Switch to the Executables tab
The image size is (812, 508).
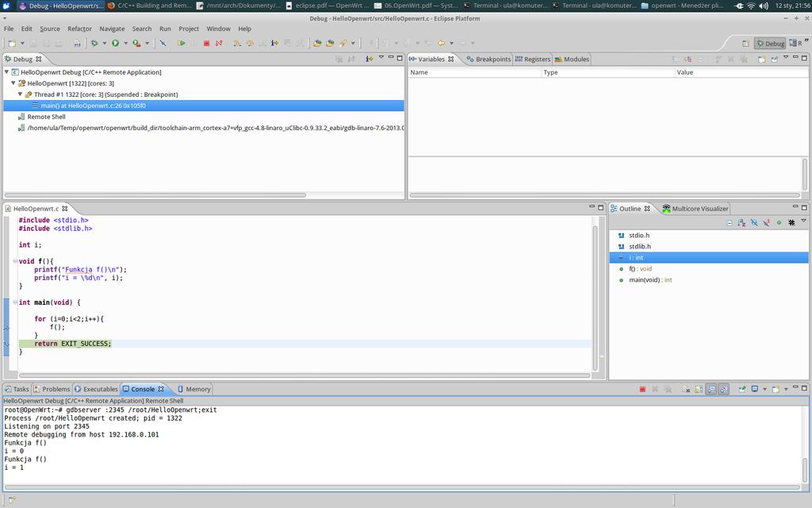coord(96,389)
